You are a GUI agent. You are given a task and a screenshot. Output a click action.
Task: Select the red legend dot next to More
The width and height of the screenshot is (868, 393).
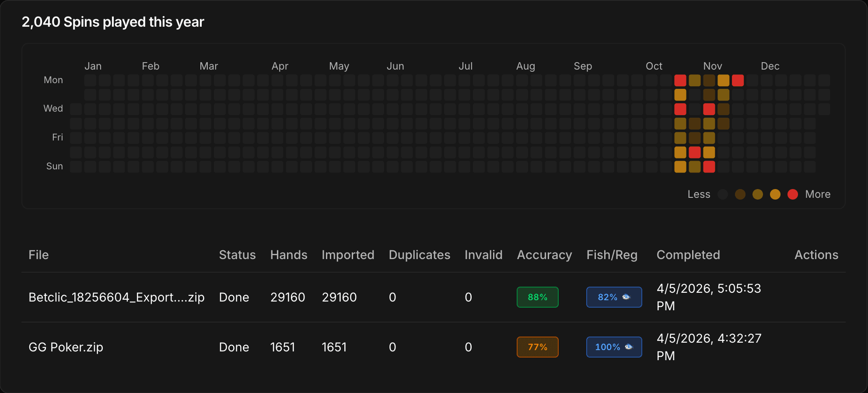(793, 194)
